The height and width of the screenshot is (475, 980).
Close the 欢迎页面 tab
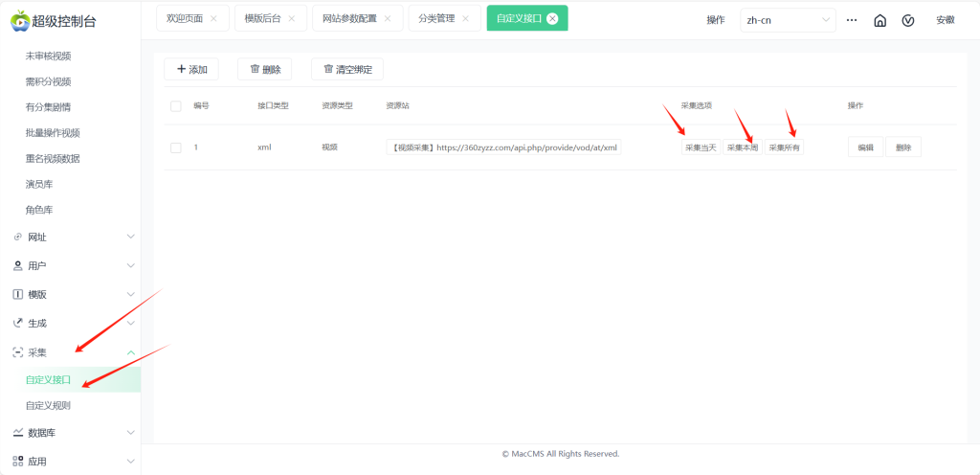(213, 19)
